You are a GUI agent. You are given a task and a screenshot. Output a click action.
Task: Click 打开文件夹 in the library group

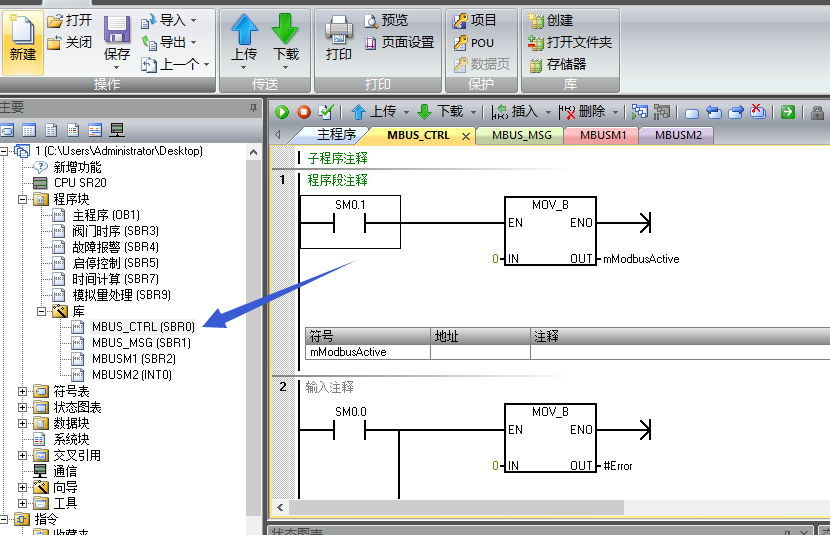570,43
